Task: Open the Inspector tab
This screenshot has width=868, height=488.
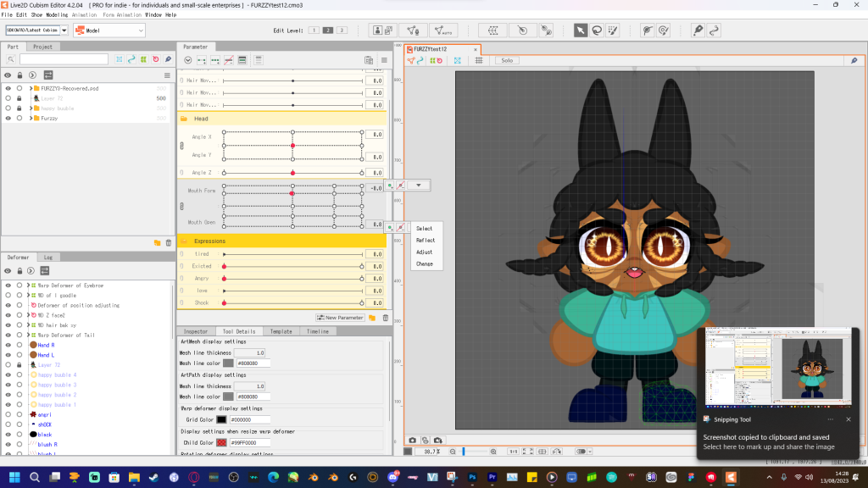Action: pyautogui.click(x=196, y=331)
